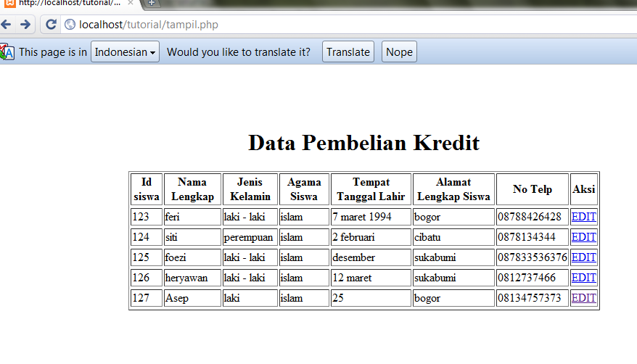Click the name cell siti
Image resolution: width=637 pixels, height=364 pixels.
click(x=192, y=237)
